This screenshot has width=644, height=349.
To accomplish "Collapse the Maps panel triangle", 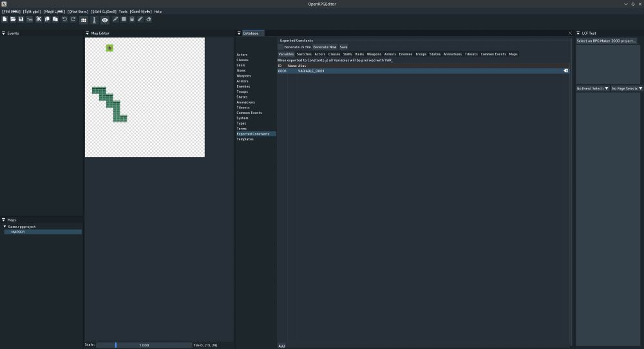I will (4, 220).
